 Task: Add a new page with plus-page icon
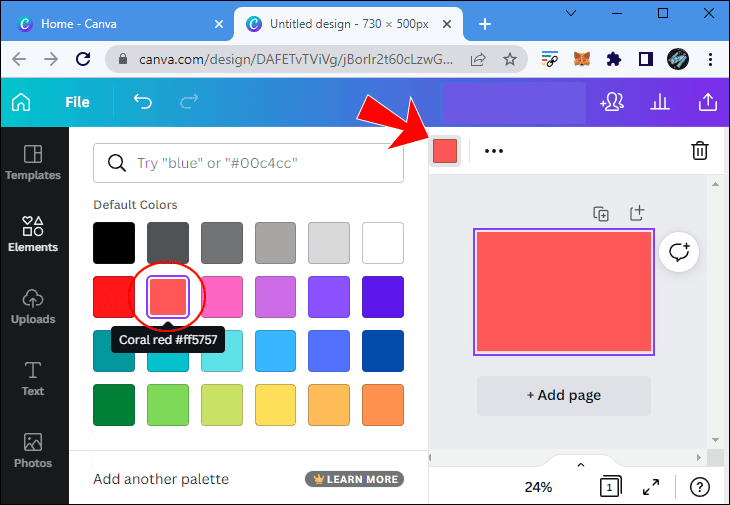[x=637, y=213]
